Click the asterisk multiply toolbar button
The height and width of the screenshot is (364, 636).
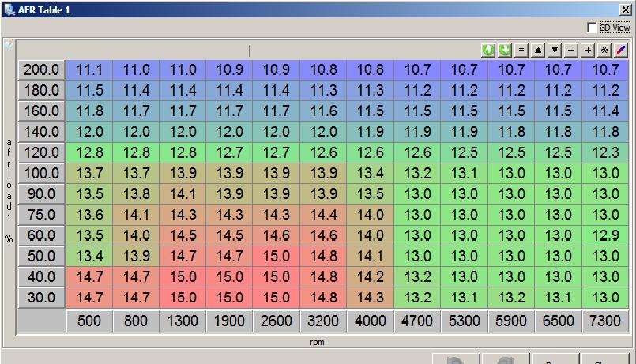[x=604, y=51]
